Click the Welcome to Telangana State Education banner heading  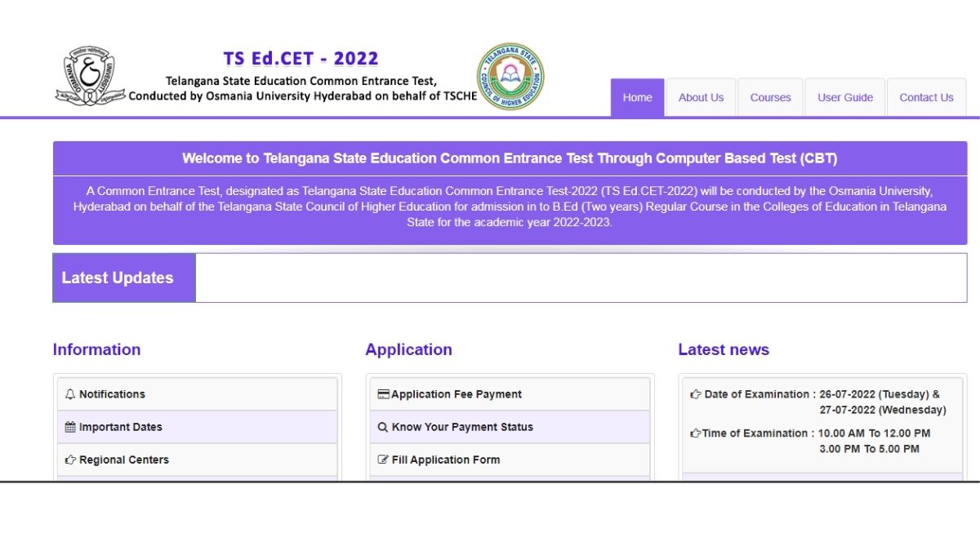pyautogui.click(x=510, y=158)
